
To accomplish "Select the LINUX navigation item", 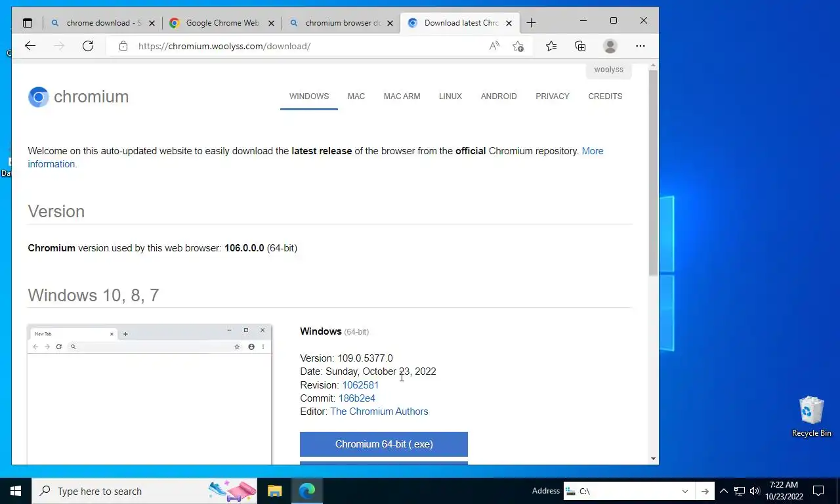I will 450,96.
